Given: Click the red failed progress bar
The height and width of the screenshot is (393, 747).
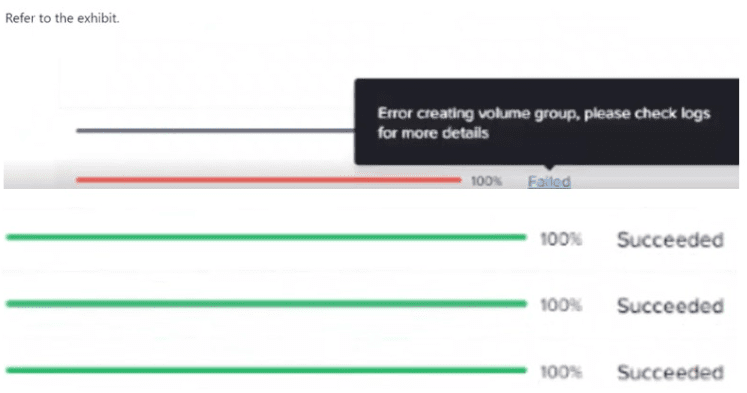Looking at the screenshot, I should coord(269,180).
